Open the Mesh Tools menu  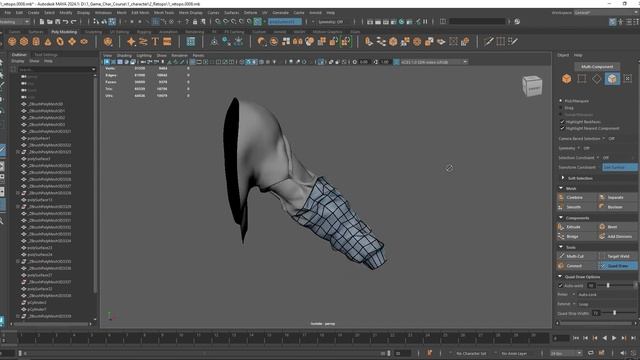tap(164, 13)
